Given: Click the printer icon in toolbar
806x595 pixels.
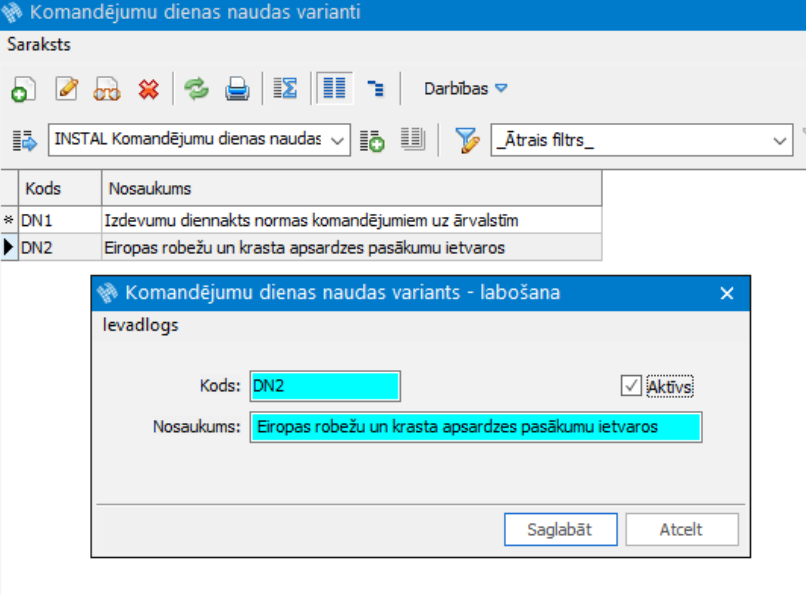Looking at the screenshot, I should coord(237,89).
